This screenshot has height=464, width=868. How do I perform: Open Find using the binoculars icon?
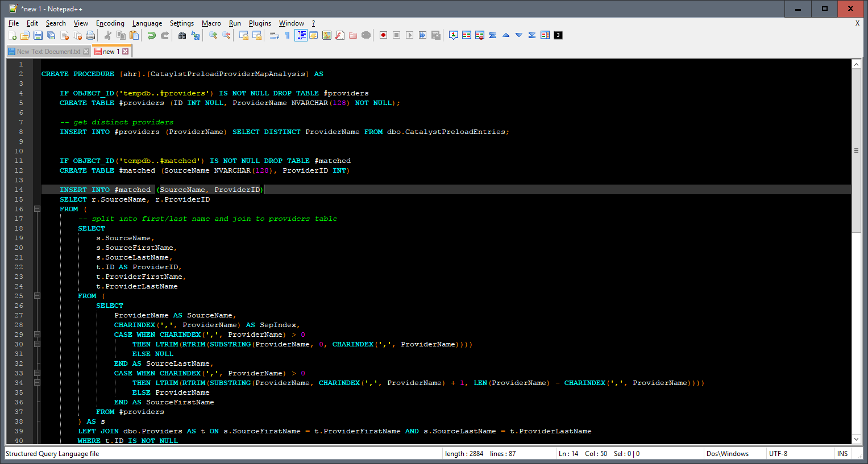tap(182, 35)
